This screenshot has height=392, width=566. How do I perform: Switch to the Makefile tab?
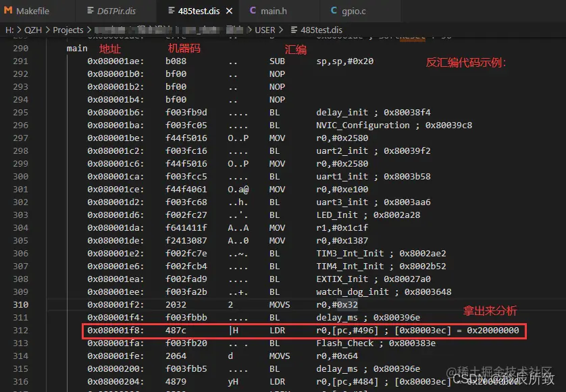tap(27, 11)
